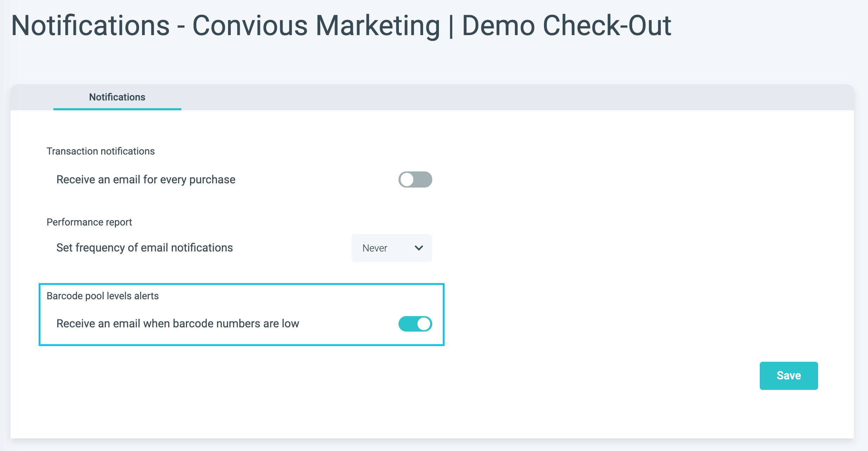This screenshot has width=868, height=451.
Task: Click 'Transaction notifications' section heading
Action: [101, 151]
